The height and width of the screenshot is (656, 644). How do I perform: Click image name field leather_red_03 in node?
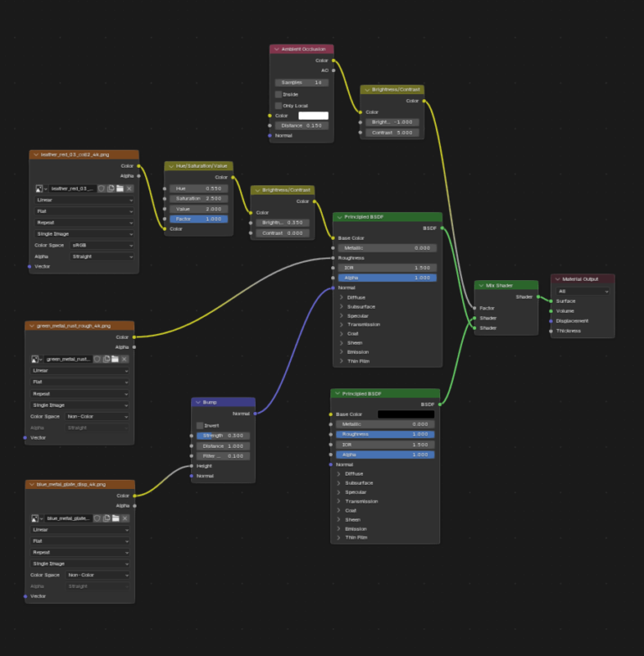click(x=72, y=189)
